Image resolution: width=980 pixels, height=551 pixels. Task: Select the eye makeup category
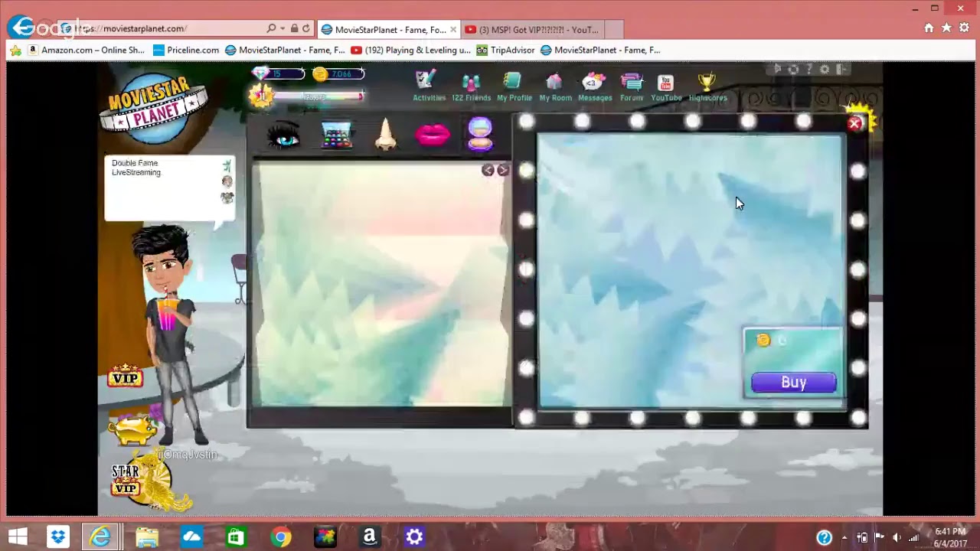click(x=283, y=135)
